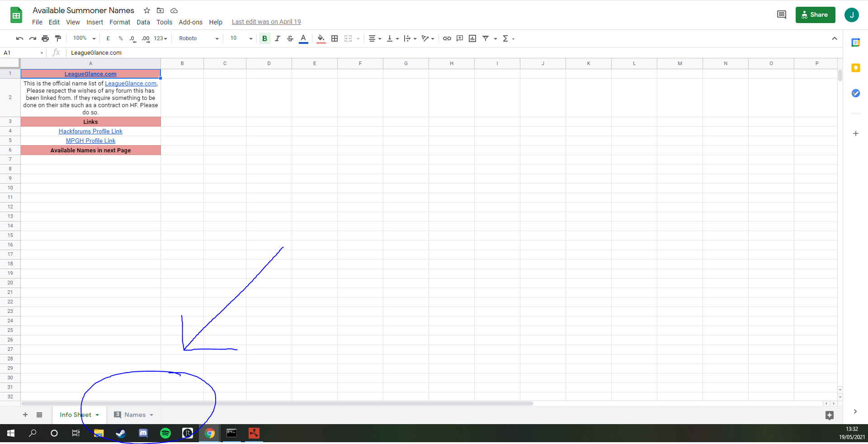Open comment history icon
The image size is (868, 444).
[781, 15]
